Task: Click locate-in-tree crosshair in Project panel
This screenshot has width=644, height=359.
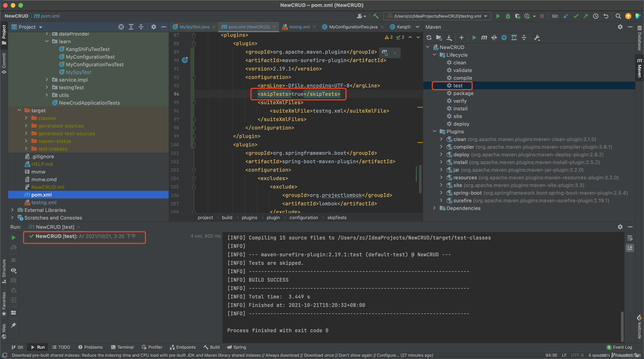Action: click(121, 27)
